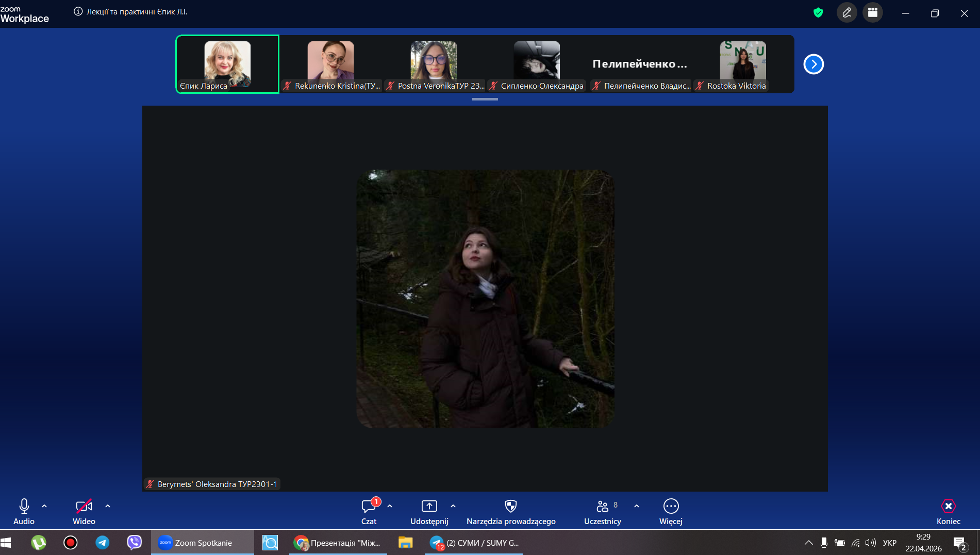Show next participants with the right arrow
Image resolution: width=980 pixels, height=555 pixels.
pos(813,64)
